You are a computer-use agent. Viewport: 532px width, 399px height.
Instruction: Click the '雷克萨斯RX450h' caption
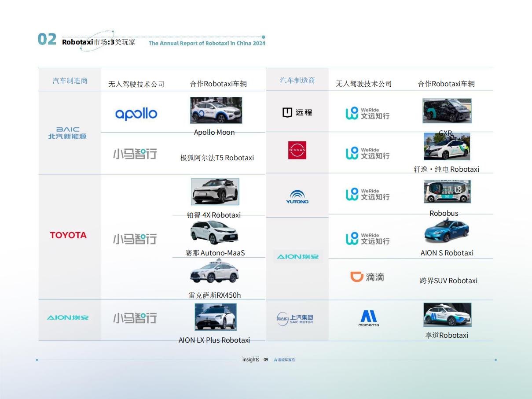215,295
